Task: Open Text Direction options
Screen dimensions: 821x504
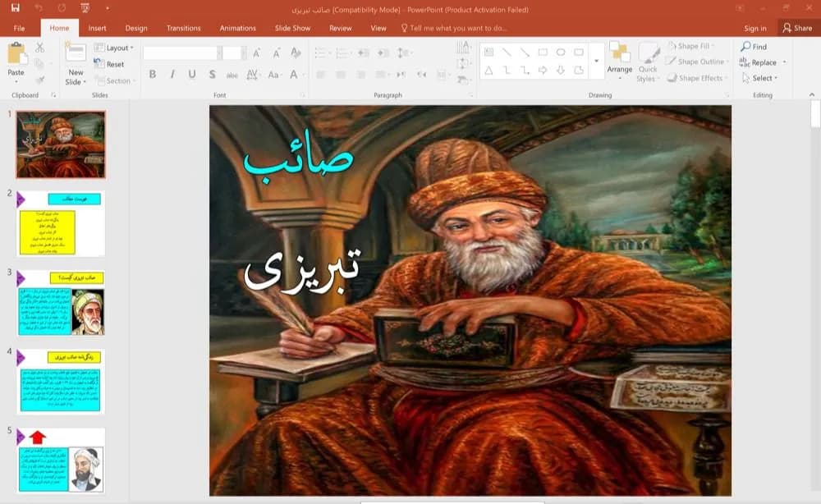Action: coord(463,48)
